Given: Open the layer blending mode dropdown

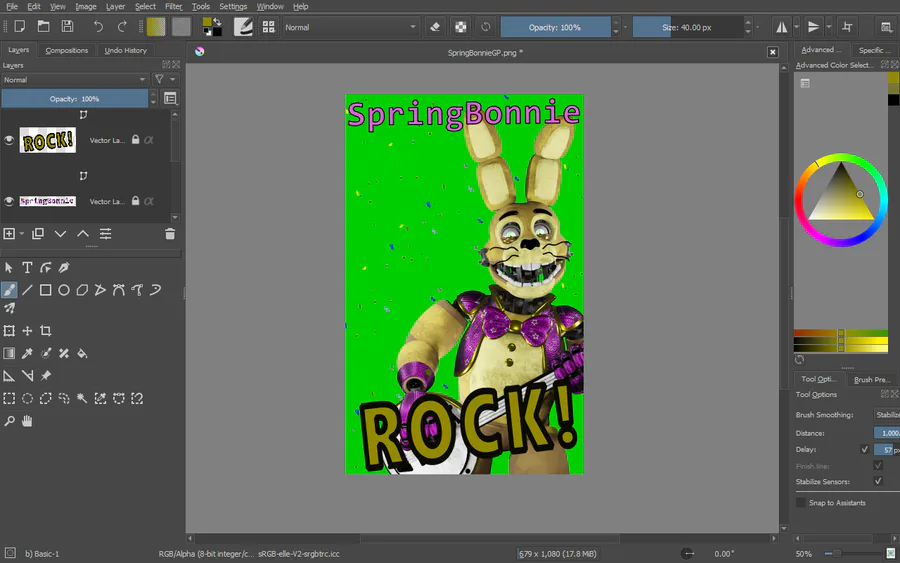Looking at the screenshot, I should (x=75, y=80).
